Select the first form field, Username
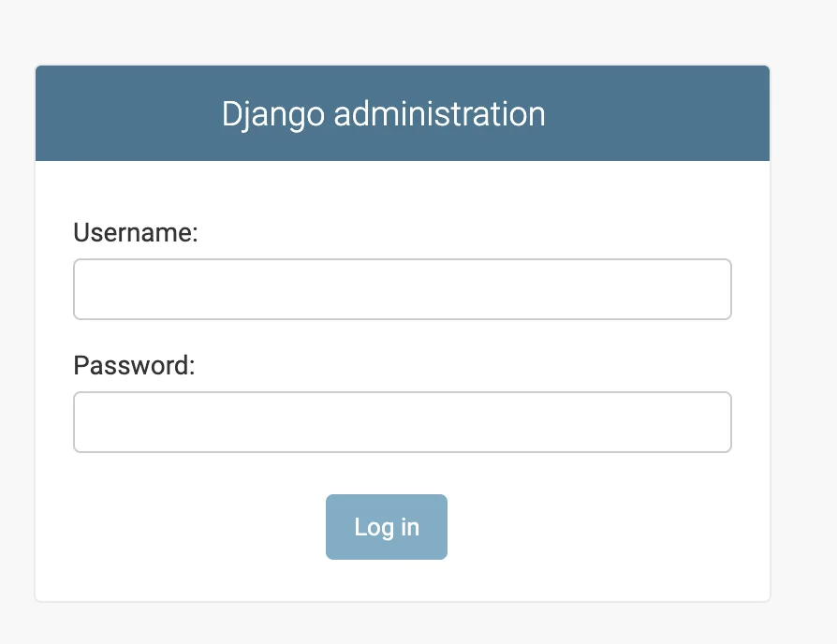 pyautogui.click(x=402, y=289)
